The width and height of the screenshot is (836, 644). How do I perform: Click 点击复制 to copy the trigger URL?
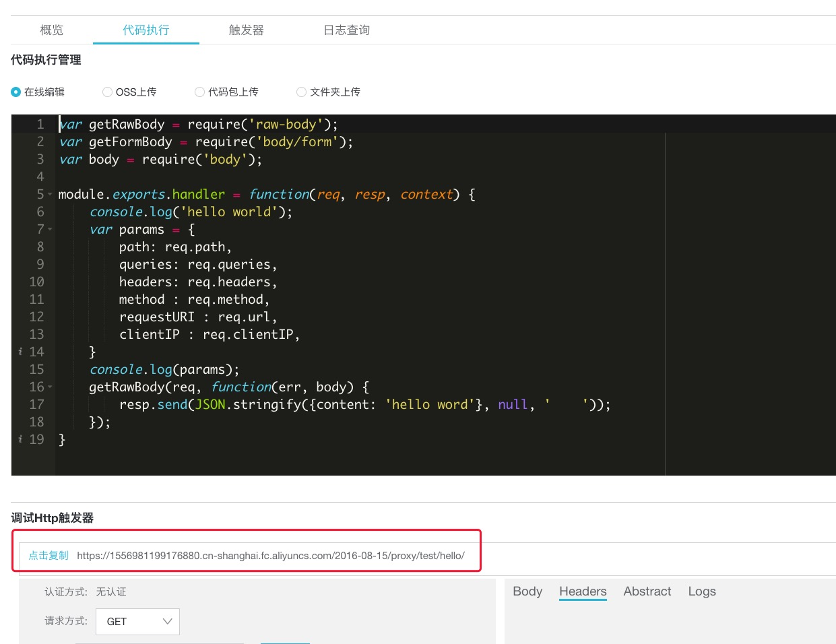tap(49, 556)
